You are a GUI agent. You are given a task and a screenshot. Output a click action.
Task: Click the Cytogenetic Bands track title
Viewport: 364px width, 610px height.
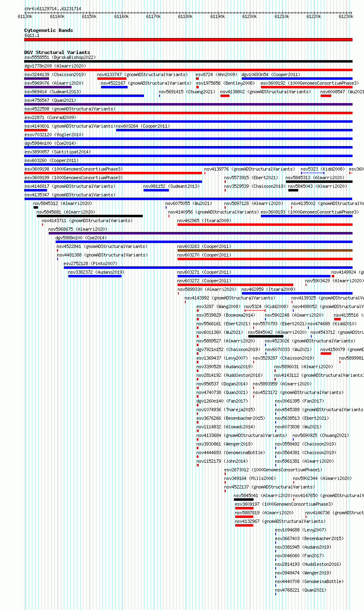[x=49, y=30]
